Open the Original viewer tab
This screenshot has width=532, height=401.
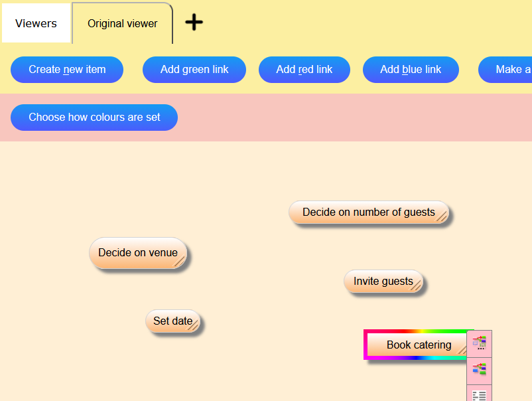122,23
